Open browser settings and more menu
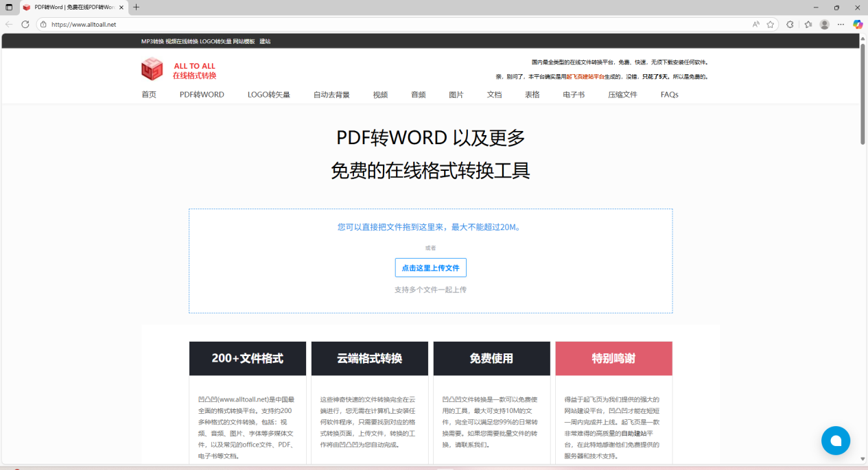 point(841,24)
